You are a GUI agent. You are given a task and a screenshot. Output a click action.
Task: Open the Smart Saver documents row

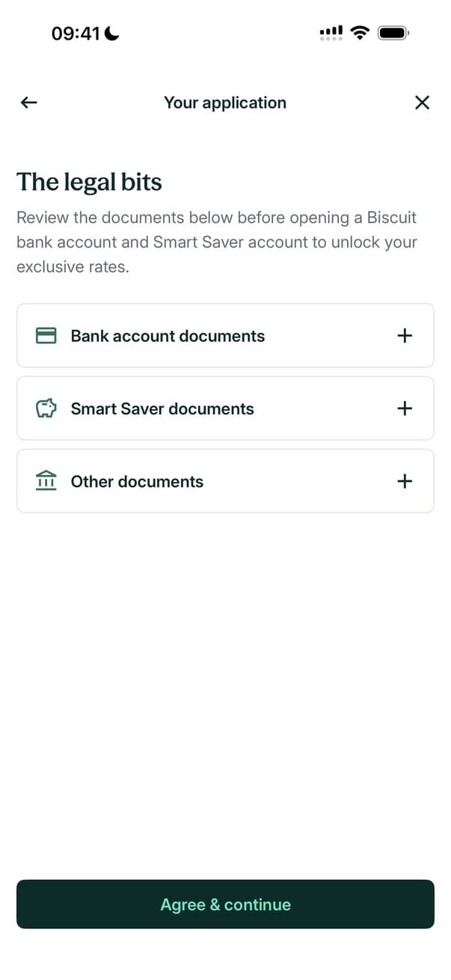click(x=224, y=408)
